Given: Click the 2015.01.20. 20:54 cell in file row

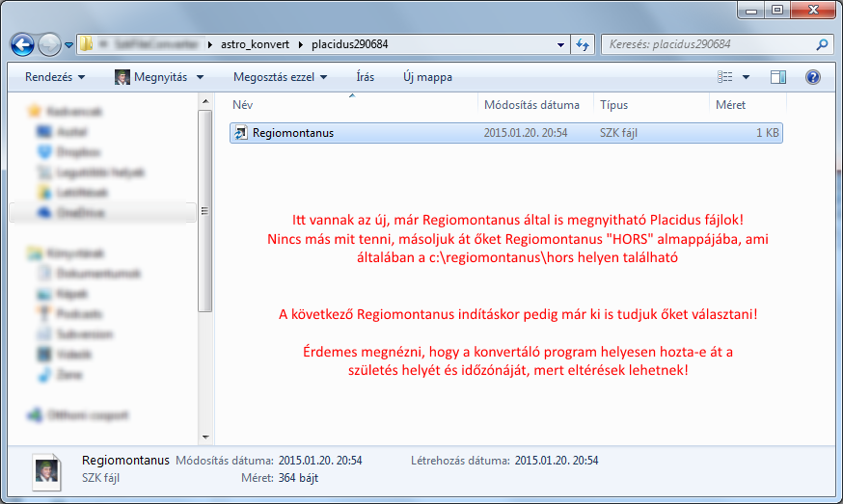Looking at the screenshot, I should click(526, 133).
